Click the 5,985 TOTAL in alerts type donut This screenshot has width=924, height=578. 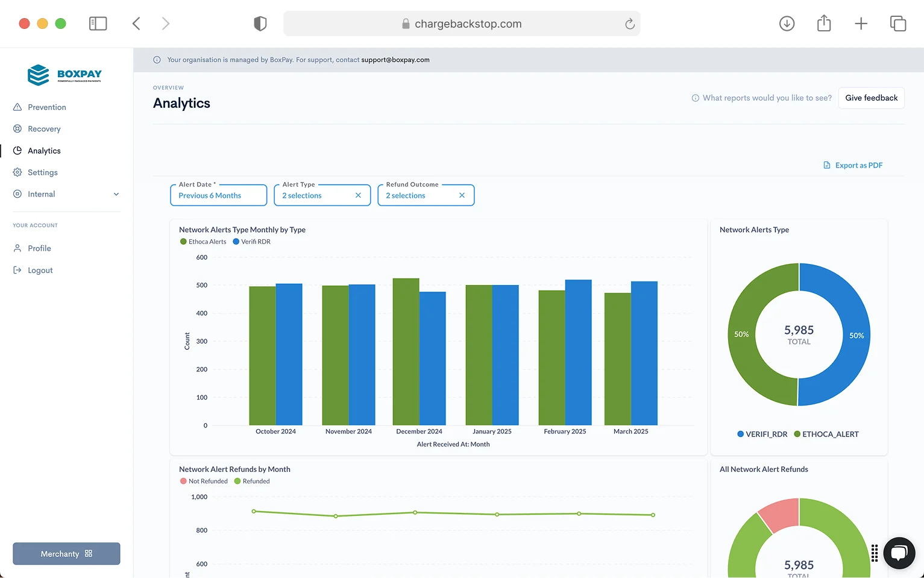point(799,335)
